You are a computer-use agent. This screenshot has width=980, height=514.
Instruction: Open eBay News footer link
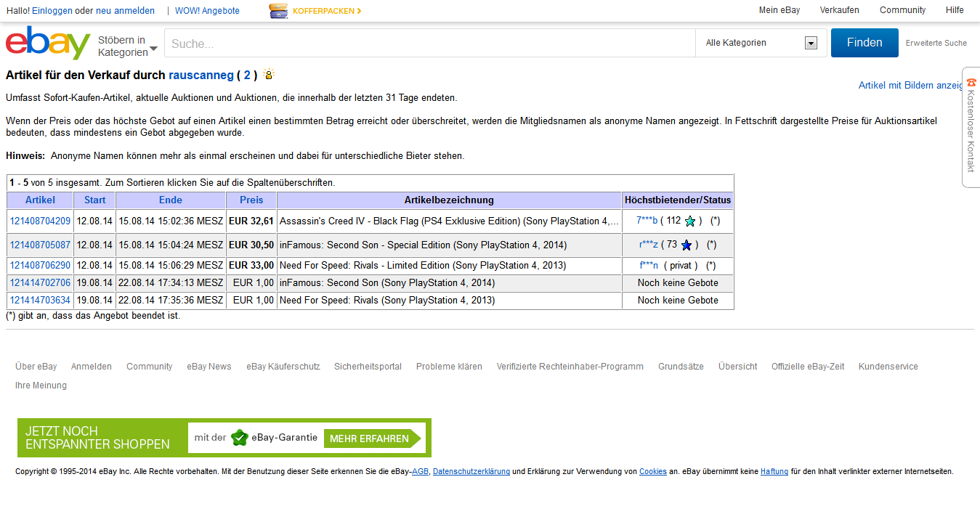(x=209, y=367)
